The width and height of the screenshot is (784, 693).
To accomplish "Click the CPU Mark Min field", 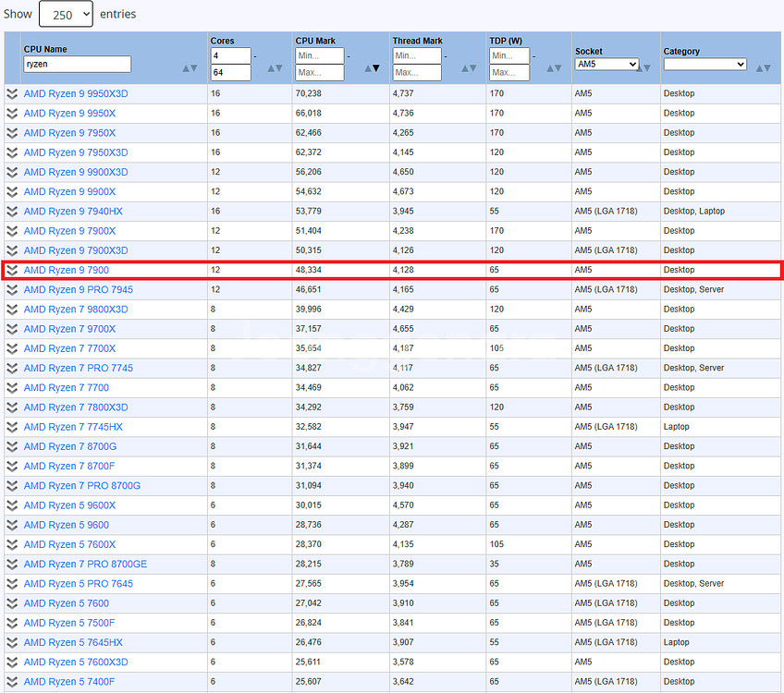I will click(320, 55).
